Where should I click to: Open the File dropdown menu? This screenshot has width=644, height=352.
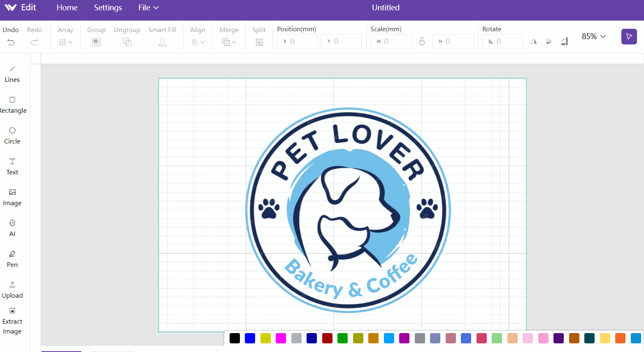(x=149, y=7)
